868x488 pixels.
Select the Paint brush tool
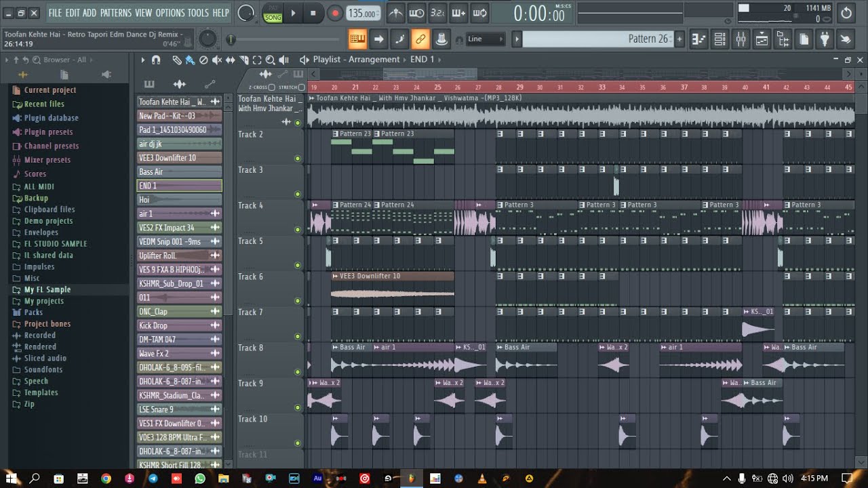[x=190, y=60]
